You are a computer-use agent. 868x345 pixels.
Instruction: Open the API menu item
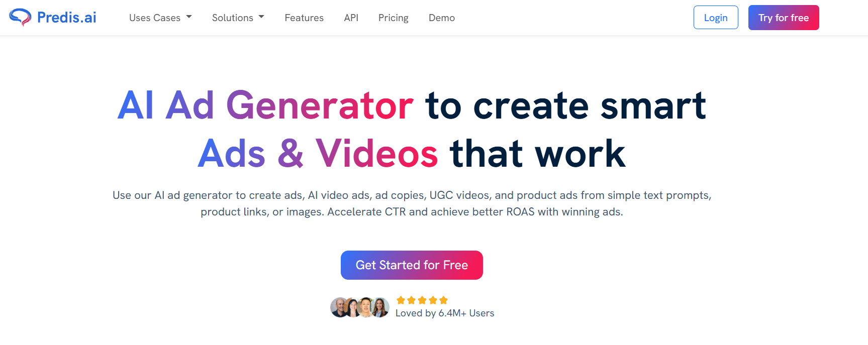coord(351,18)
